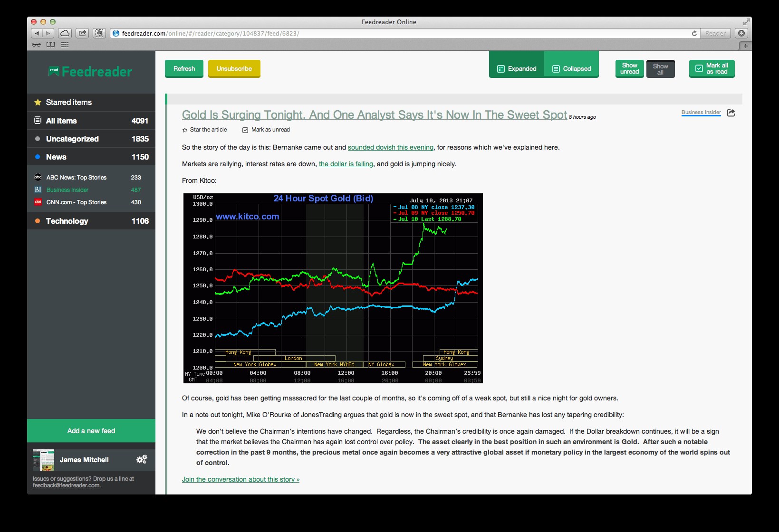Select ABC News: Top Stories feed
The image size is (779, 532).
click(91, 177)
